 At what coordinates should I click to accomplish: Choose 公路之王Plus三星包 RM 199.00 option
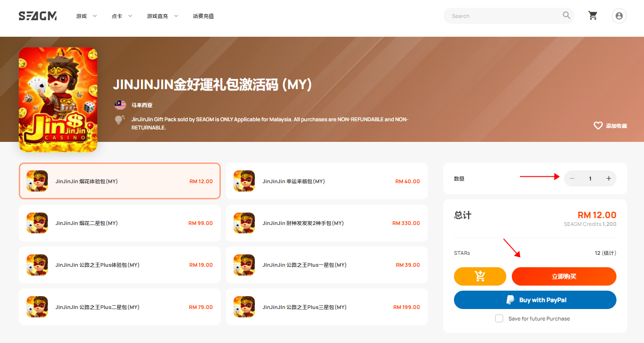click(327, 307)
